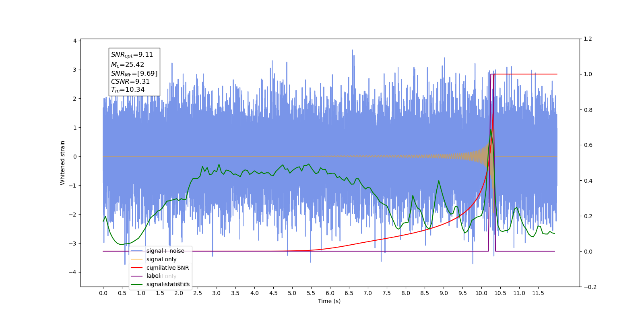Image resolution: width=644 pixels, height=322 pixels.
Task: Click the 4 tick on left strain axis
Action: tap(75, 41)
